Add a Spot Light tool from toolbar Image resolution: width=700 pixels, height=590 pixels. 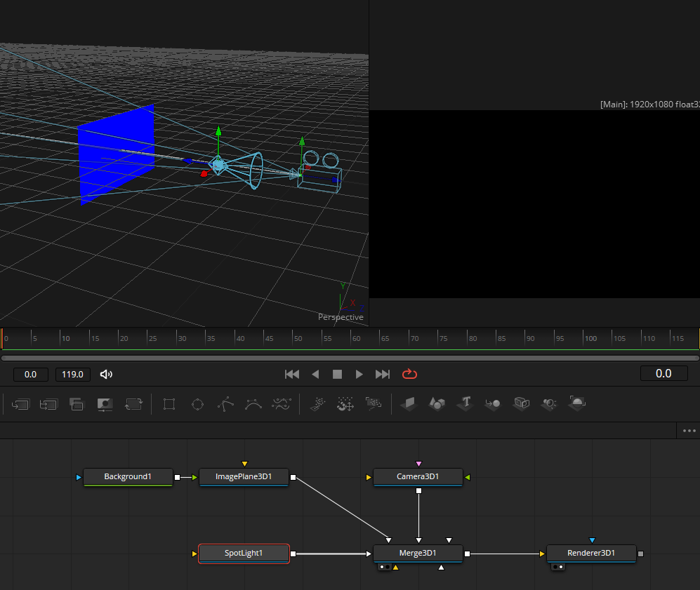tap(549, 404)
